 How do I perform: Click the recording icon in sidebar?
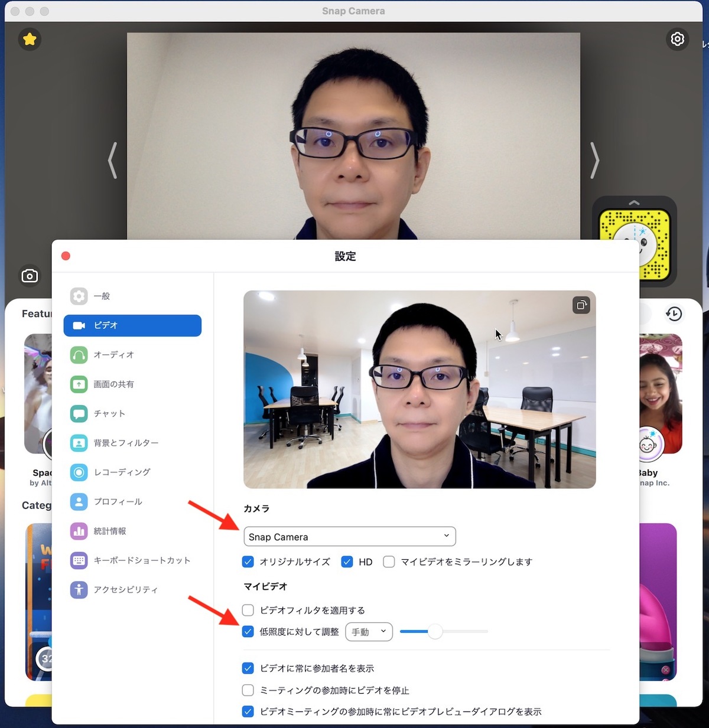[79, 472]
